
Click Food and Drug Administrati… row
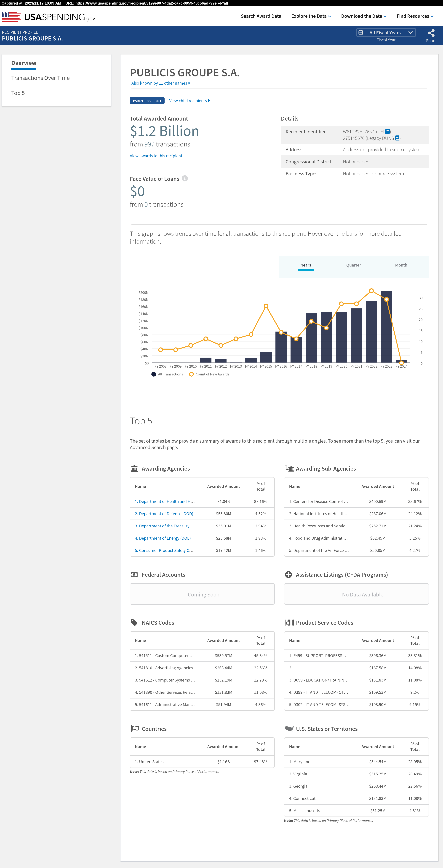coord(356,538)
